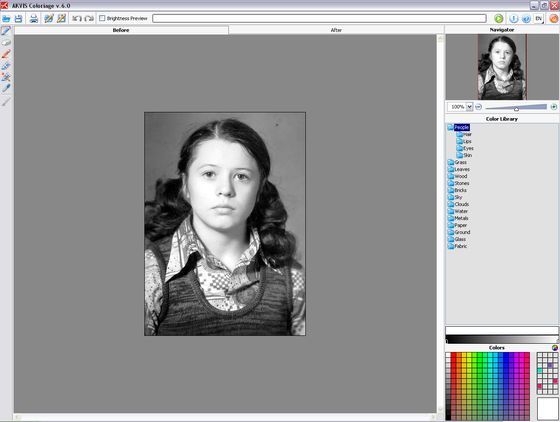Image resolution: width=560 pixels, height=422 pixels.
Task: Run colorization with the green play button
Action: [499, 18]
